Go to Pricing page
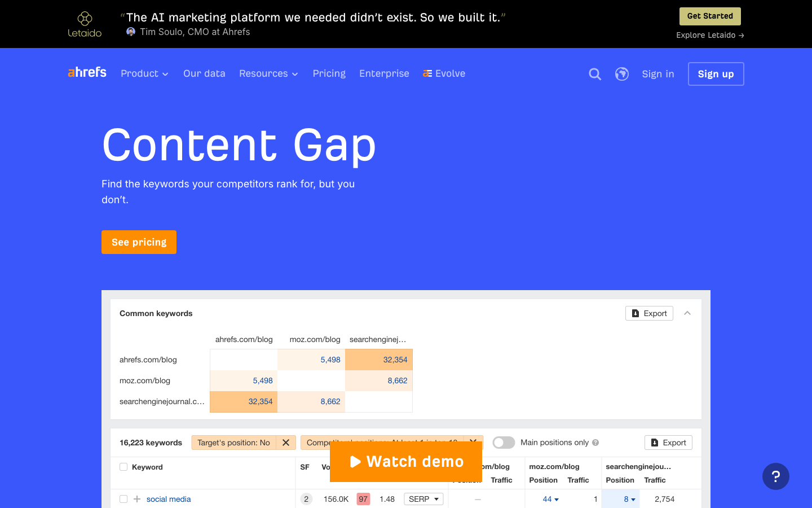 click(329, 73)
